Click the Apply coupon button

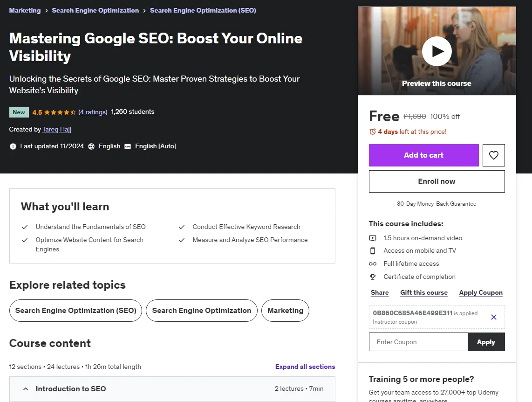486,342
